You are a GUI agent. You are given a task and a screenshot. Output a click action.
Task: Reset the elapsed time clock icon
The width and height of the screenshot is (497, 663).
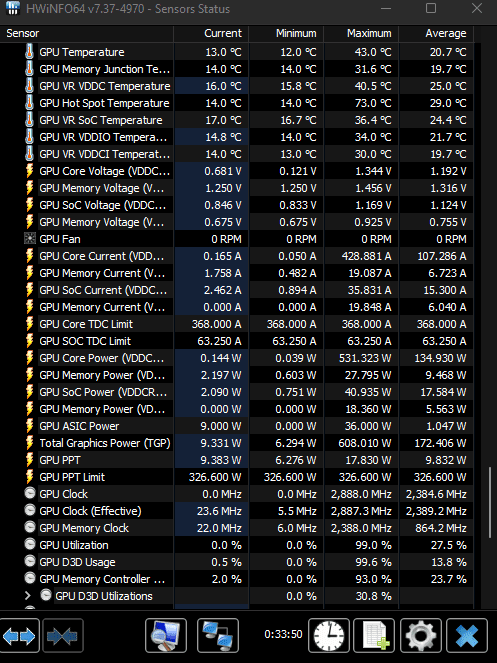(329, 636)
